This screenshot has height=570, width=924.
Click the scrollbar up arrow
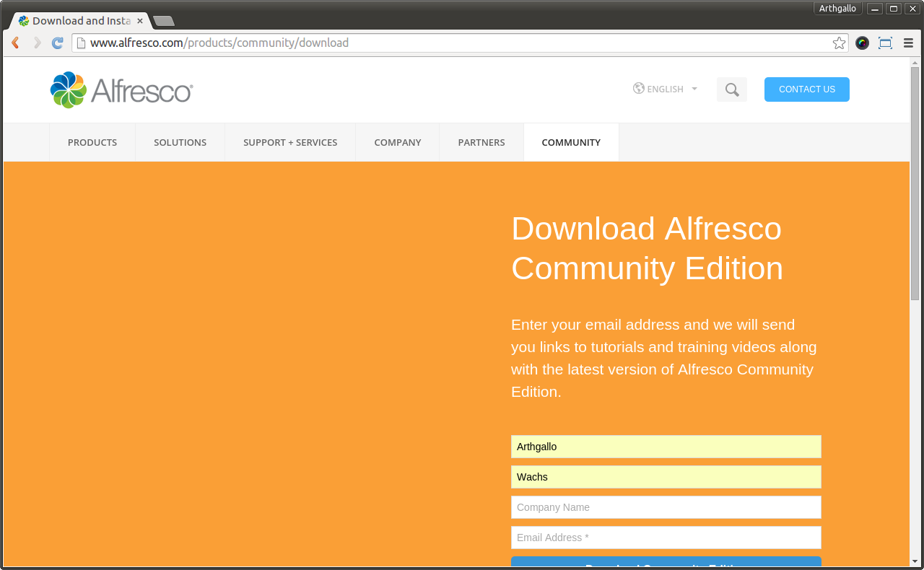(915, 62)
